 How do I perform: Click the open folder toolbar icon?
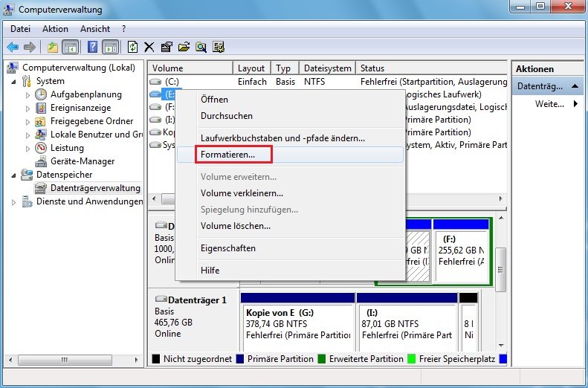coord(184,48)
